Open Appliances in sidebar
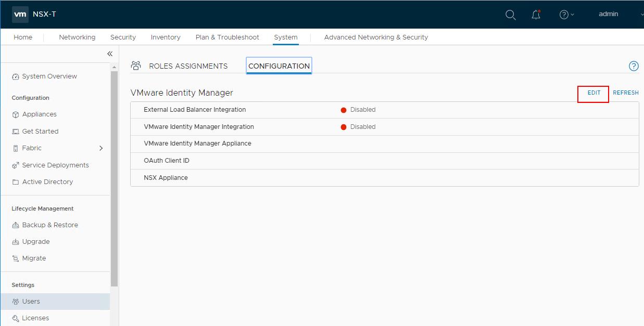 point(40,114)
